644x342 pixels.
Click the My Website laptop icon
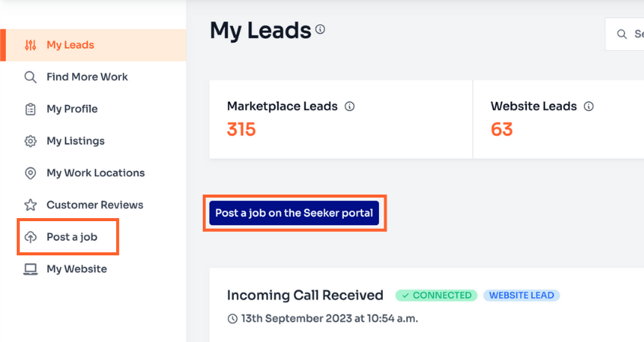(x=30, y=269)
